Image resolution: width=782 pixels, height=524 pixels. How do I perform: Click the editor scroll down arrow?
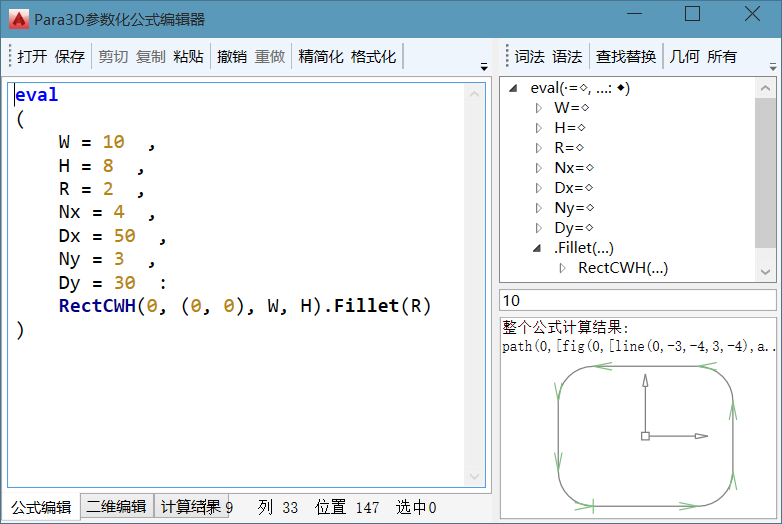(x=474, y=477)
